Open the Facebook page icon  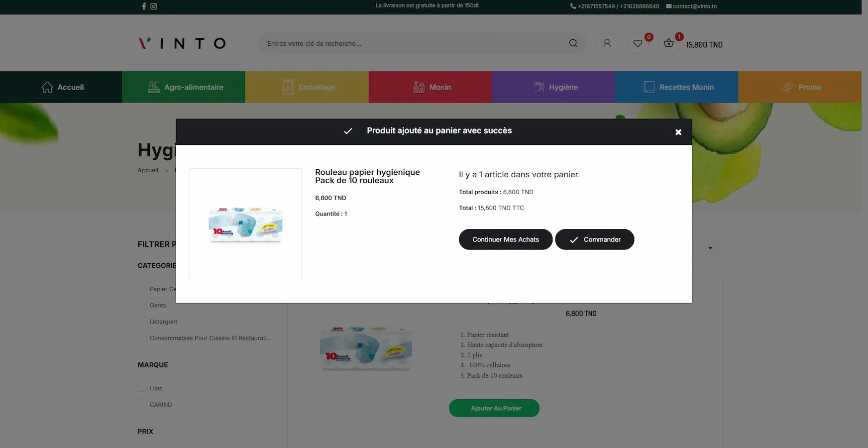(144, 6)
